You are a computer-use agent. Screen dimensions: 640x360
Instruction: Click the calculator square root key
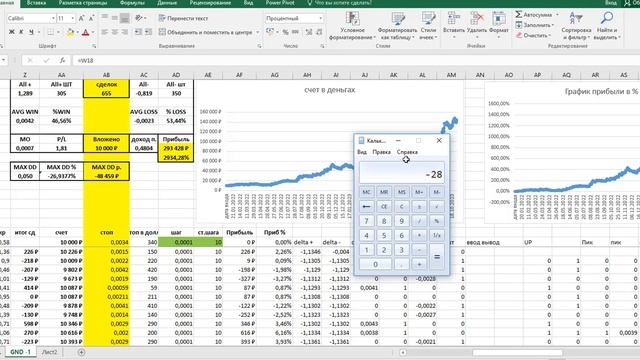pos(436,207)
